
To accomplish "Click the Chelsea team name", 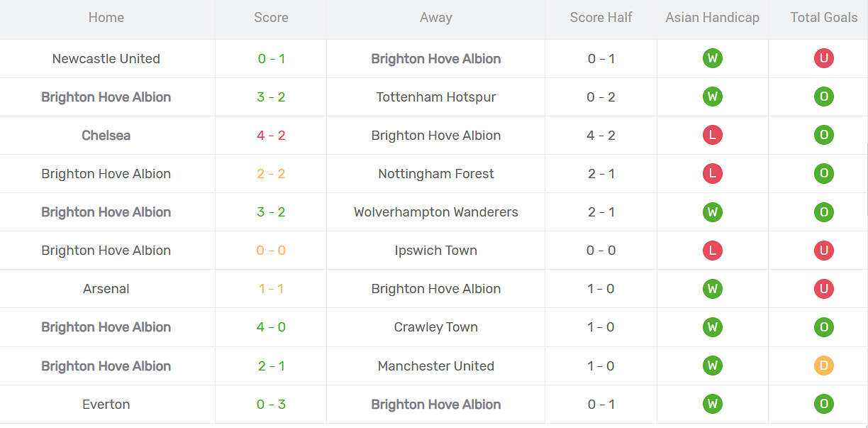I will click(106, 136).
